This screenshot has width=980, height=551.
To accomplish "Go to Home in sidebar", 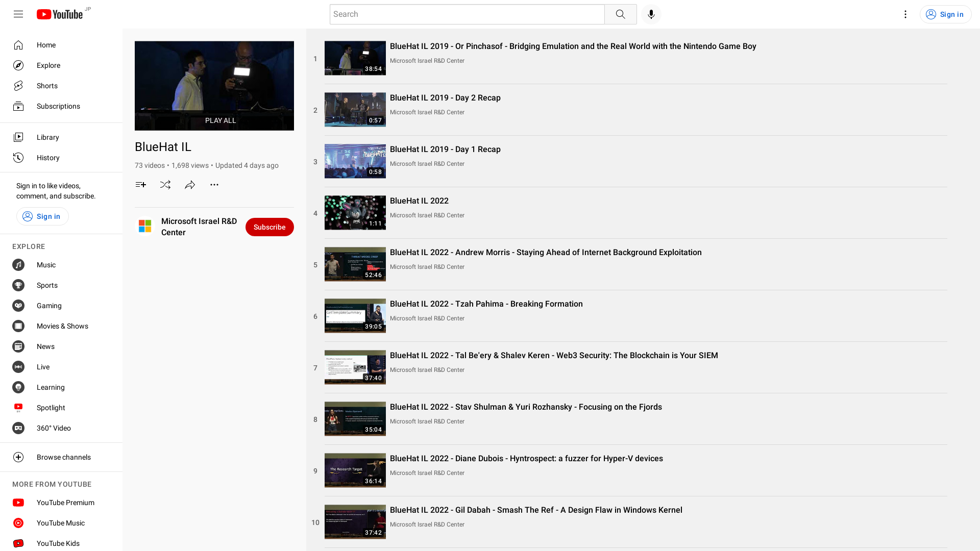I will [x=61, y=45].
